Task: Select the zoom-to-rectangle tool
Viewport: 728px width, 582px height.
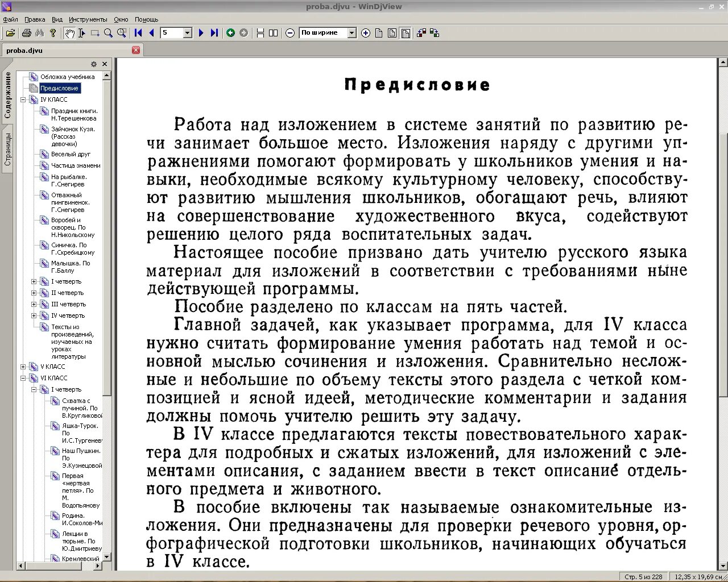Action: click(x=121, y=33)
